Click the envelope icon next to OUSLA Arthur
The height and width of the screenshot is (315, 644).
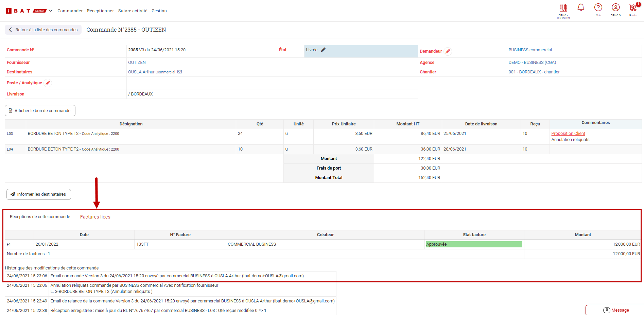[x=180, y=72]
